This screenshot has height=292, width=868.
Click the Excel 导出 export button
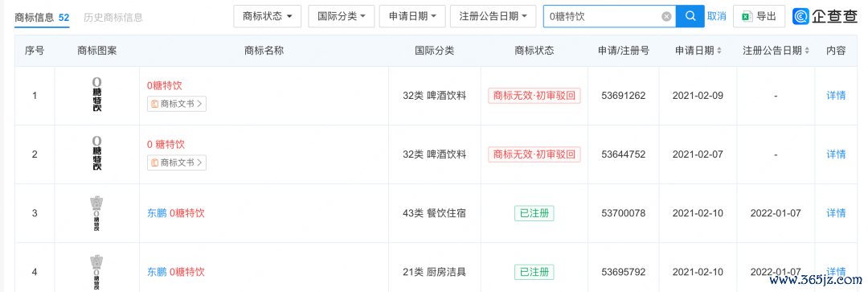[x=759, y=16]
